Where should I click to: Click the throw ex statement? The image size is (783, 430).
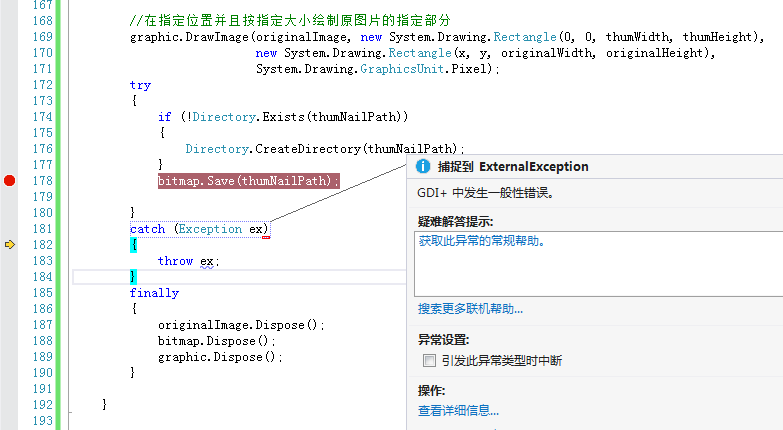(188, 261)
